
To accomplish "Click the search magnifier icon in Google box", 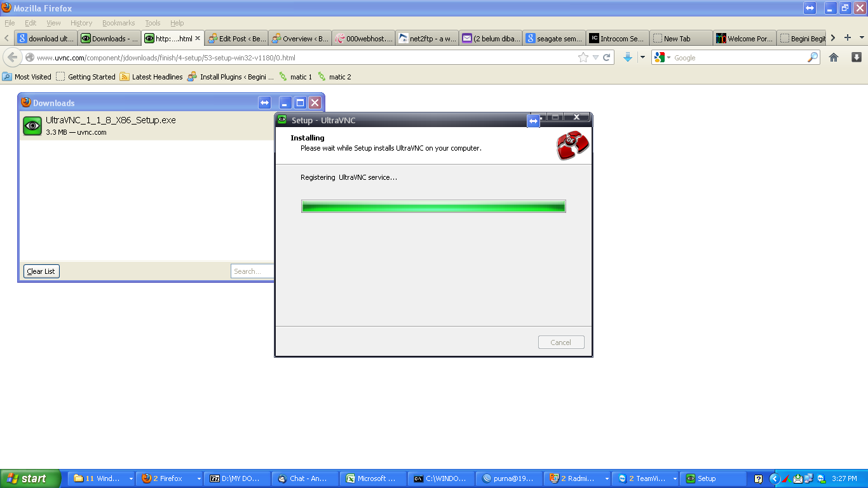I will 813,57.
